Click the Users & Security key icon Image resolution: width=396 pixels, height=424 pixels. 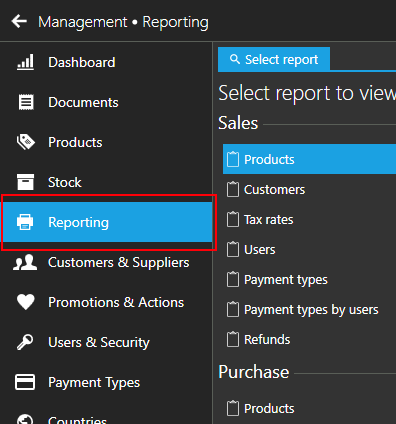coord(25,342)
